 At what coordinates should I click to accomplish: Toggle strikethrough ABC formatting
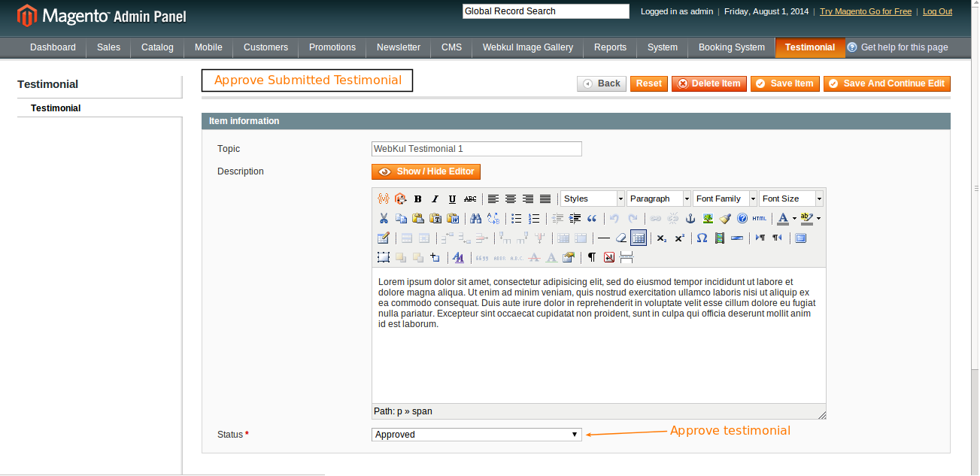point(470,199)
